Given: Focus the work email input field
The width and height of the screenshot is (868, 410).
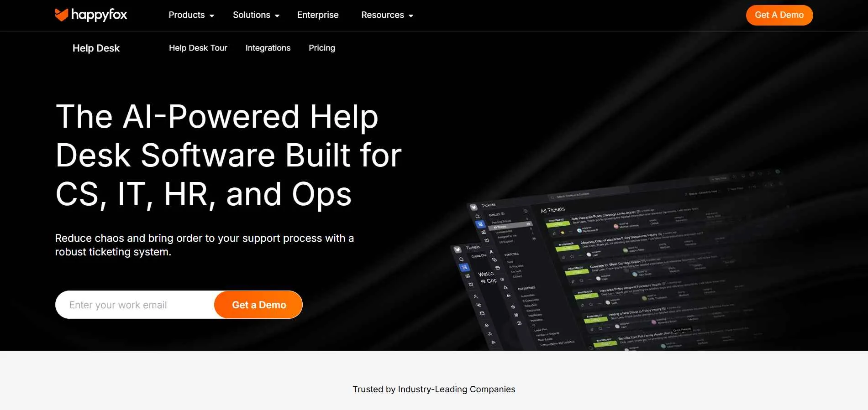Looking at the screenshot, I should (135, 305).
